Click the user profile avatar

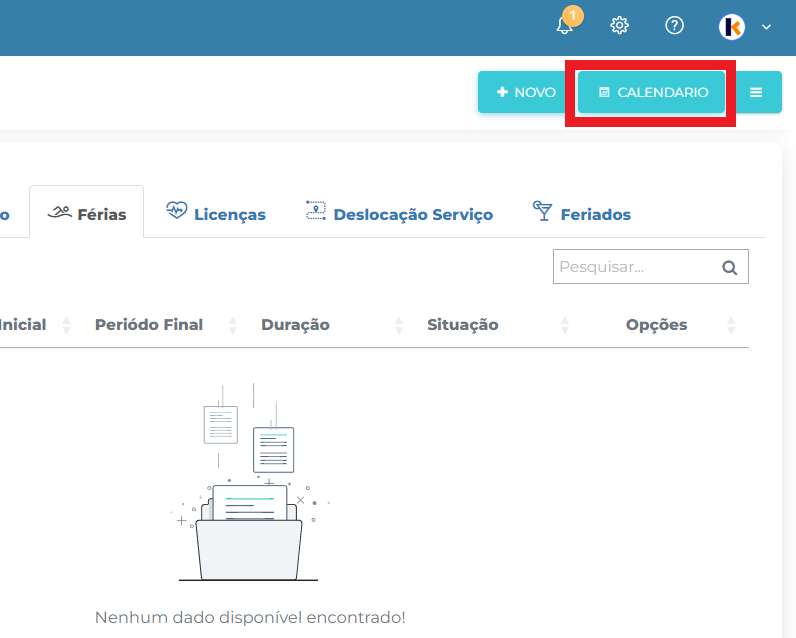(x=732, y=27)
